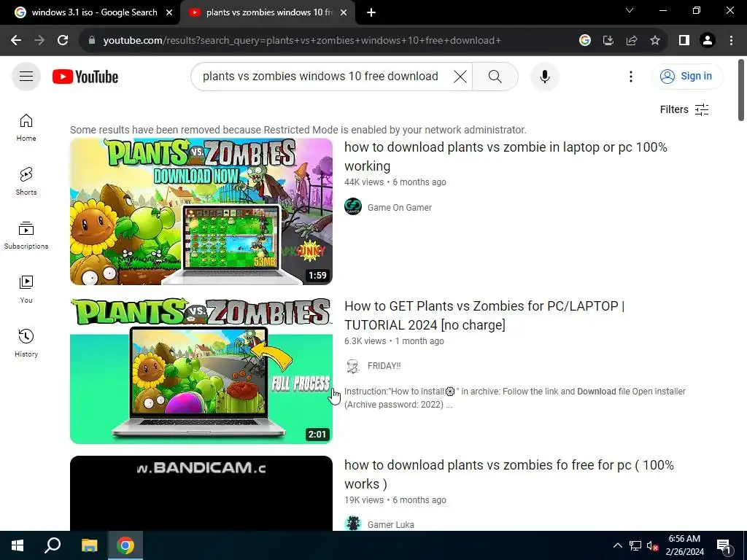The width and height of the screenshot is (747, 560).
Task: Open the search Filters panel
Action: (x=684, y=109)
